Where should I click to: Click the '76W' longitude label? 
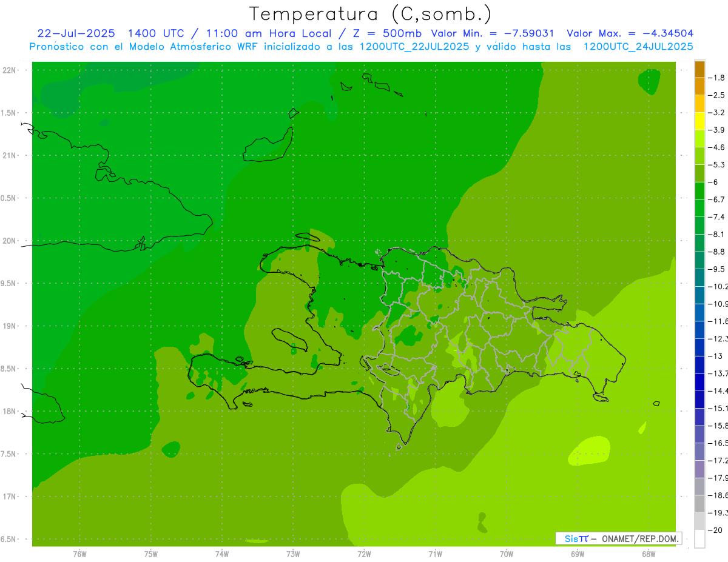tap(79, 554)
